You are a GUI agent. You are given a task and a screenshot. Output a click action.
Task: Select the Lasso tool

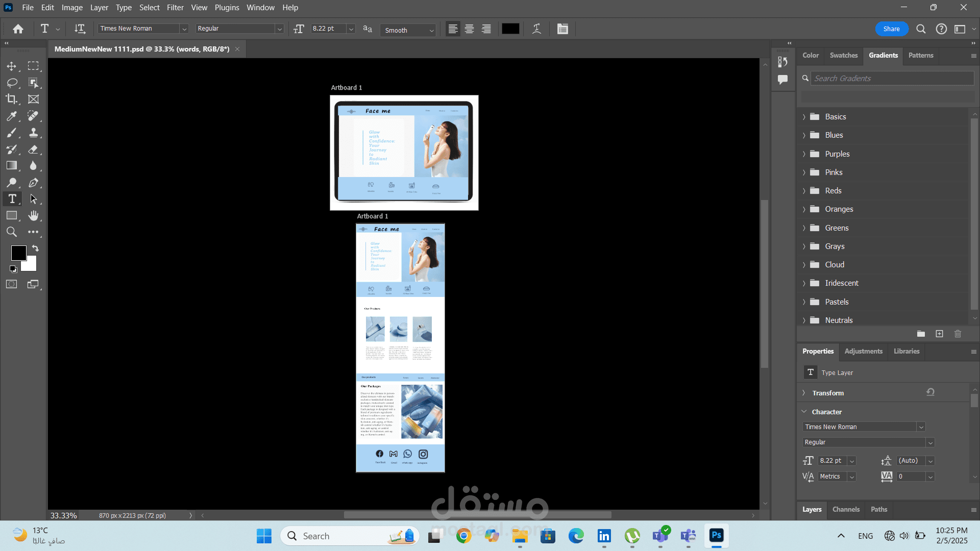12,83
